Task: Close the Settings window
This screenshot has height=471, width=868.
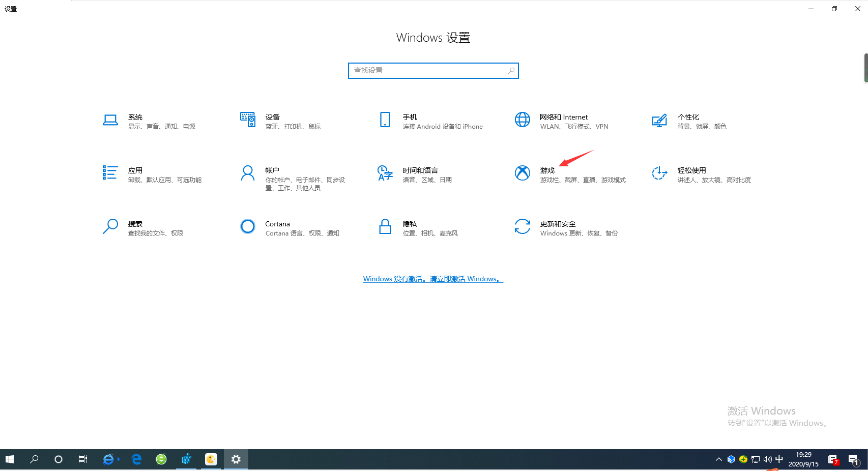Action: [x=858, y=9]
